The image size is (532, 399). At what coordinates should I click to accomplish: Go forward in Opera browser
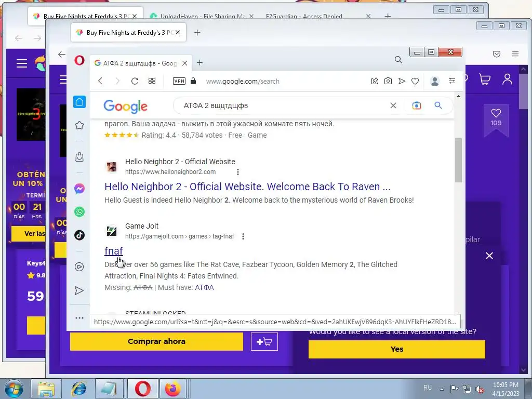click(117, 81)
